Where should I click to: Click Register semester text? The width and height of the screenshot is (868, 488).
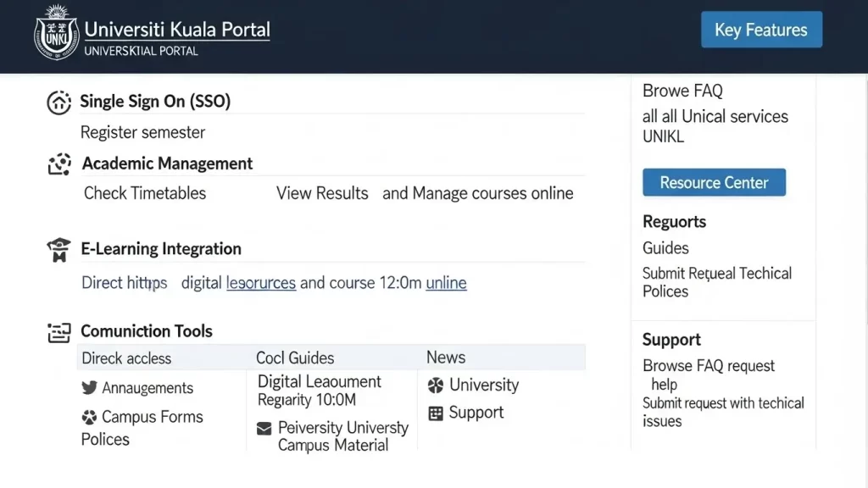(x=142, y=132)
